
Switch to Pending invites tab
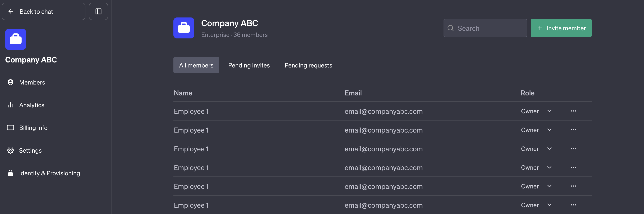coord(249,65)
